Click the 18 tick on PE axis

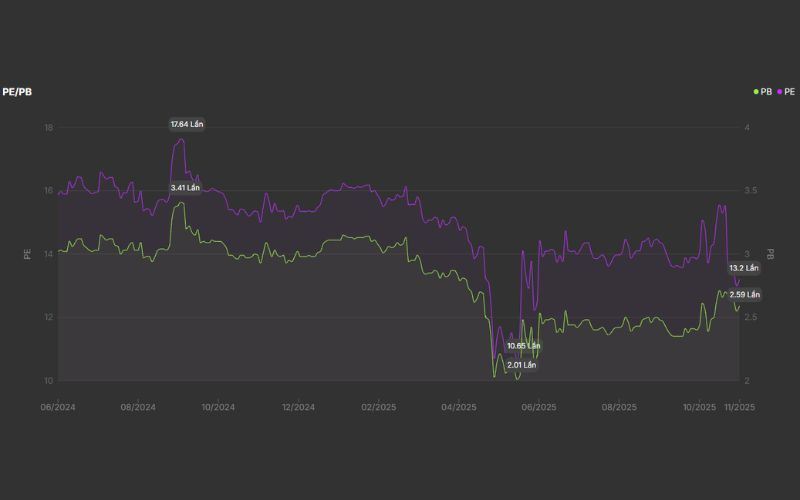[x=48, y=128]
